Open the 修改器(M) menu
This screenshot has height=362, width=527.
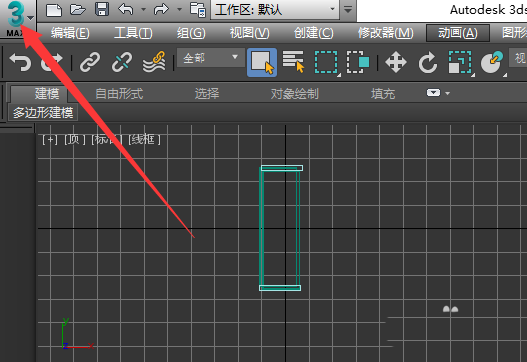pos(386,33)
